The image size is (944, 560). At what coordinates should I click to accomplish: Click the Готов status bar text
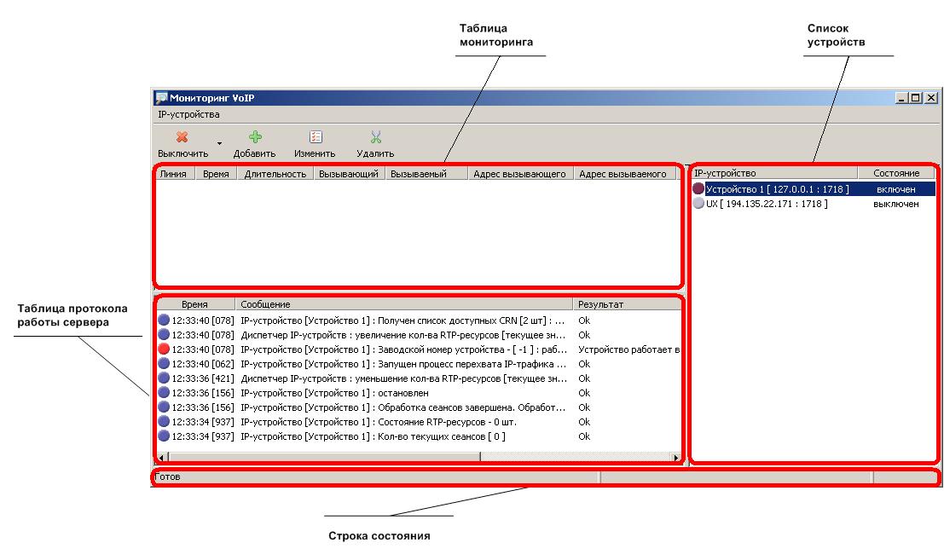click(167, 476)
